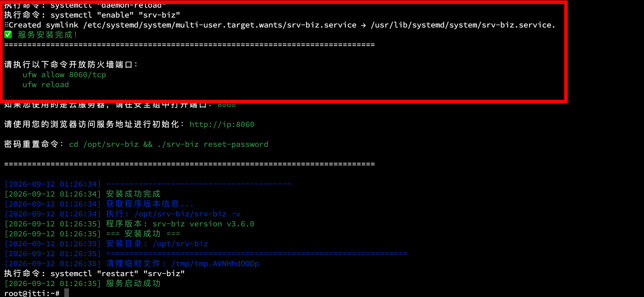Click the systemctl enable srv-biz line
The width and height of the screenshot is (644, 297).
point(92,15)
